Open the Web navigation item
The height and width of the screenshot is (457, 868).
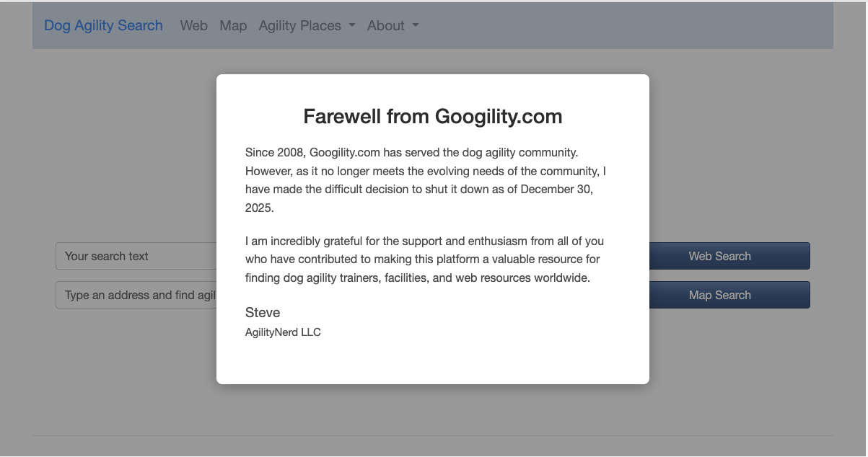click(193, 25)
